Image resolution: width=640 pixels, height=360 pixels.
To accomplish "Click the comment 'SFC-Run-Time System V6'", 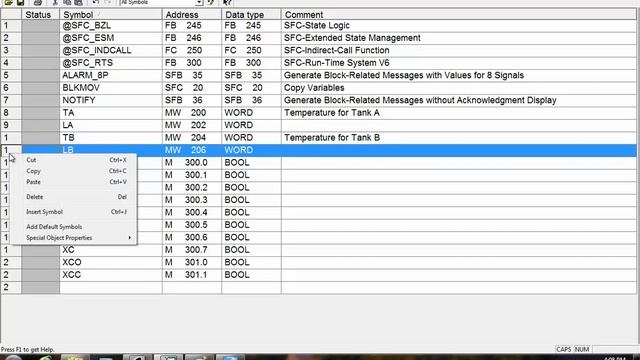I will [337, 63].
